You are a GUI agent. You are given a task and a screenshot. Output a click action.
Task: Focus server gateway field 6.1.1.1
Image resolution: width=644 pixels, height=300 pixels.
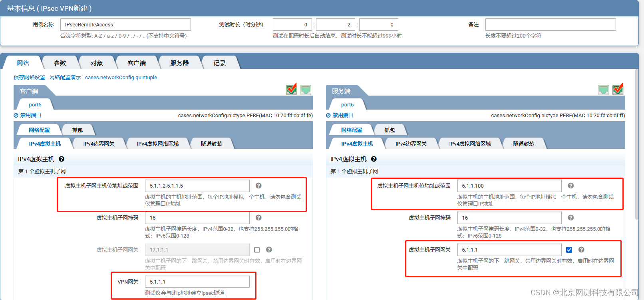(509, 250)
